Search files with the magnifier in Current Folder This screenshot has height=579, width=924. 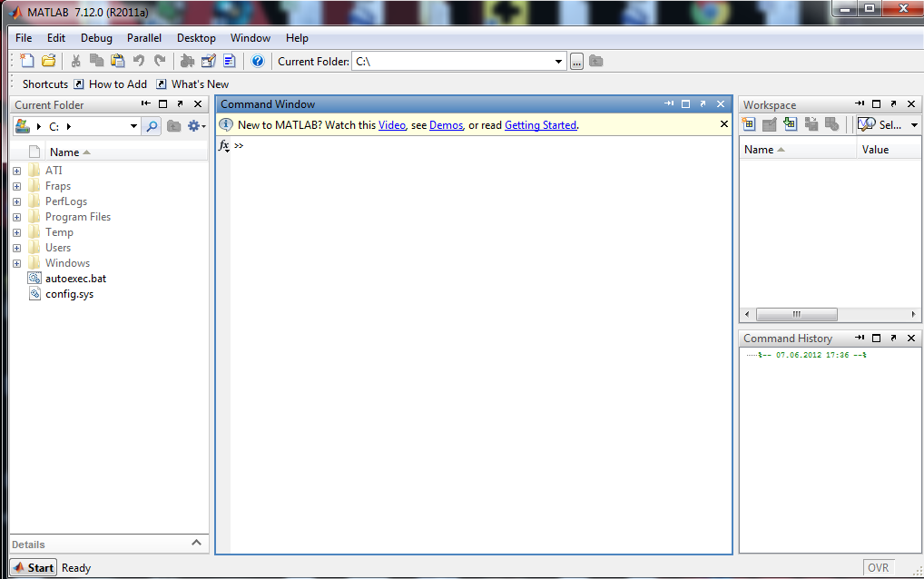(x=152, y=126)
